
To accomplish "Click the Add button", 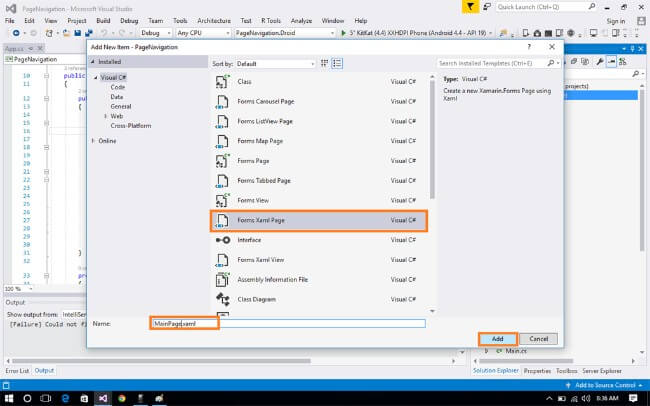I will [498, 339].
